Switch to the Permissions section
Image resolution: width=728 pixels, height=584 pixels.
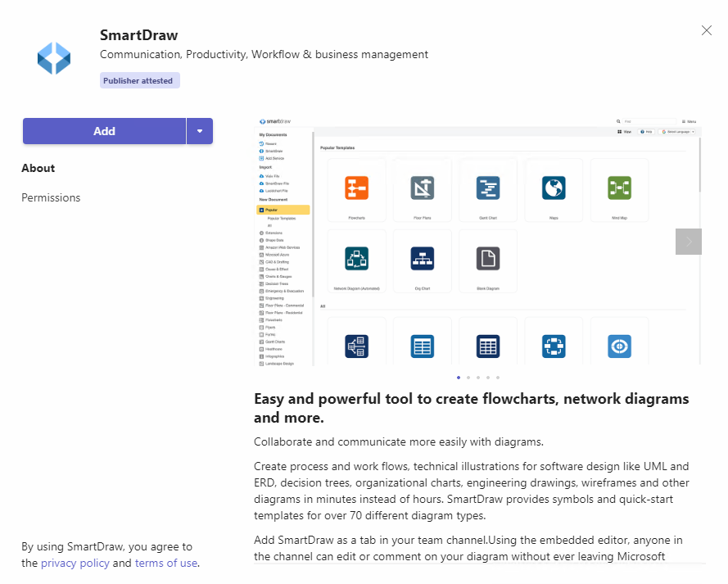(x=51, y=197)
